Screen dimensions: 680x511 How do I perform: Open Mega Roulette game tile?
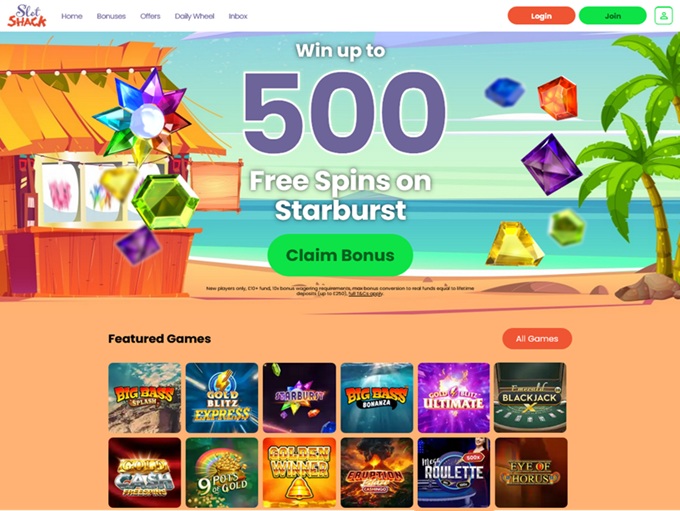click(454, 472)
